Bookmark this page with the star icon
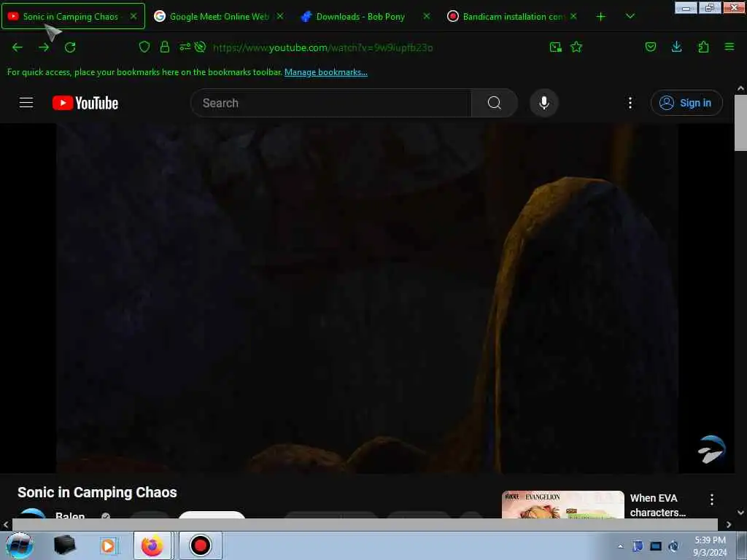 pos(576,47)
